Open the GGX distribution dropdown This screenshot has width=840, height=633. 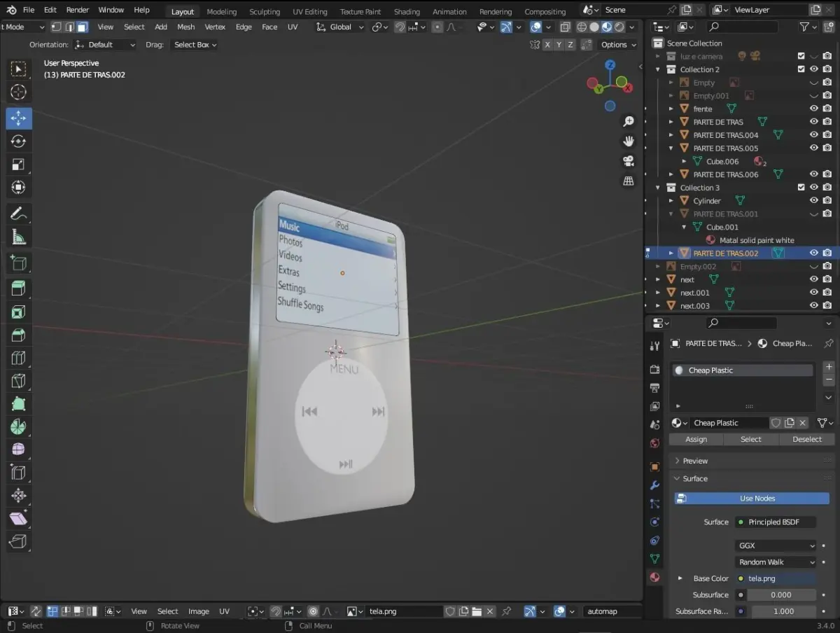tap(776, 545)
